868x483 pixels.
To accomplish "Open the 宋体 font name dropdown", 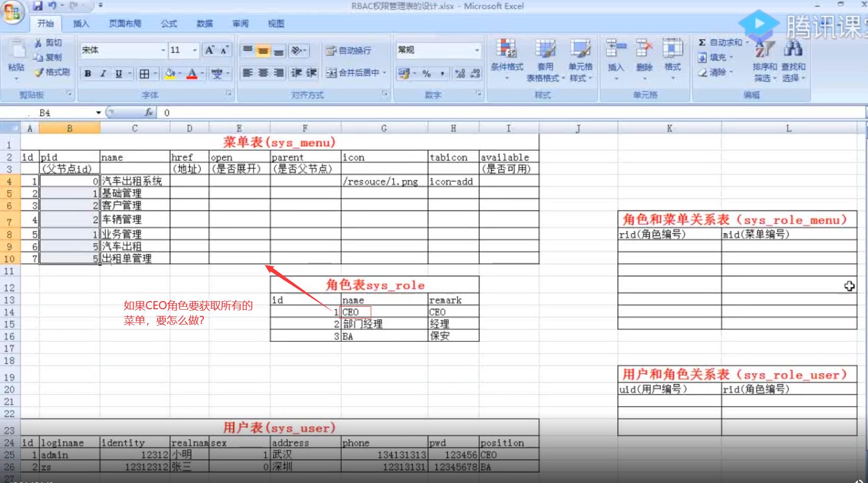I will click(x=163, y=50).
